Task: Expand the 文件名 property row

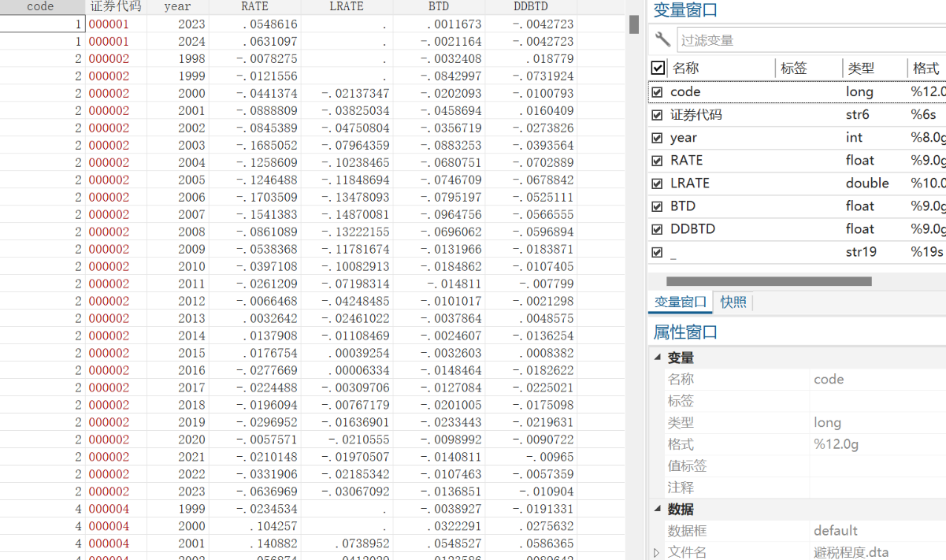Action: (657, 553)
